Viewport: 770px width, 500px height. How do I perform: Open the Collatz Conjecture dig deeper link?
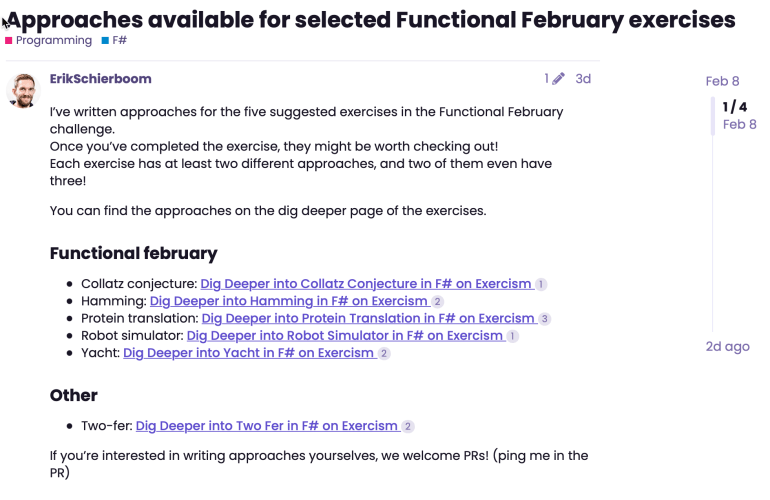(x=366, y=284)
